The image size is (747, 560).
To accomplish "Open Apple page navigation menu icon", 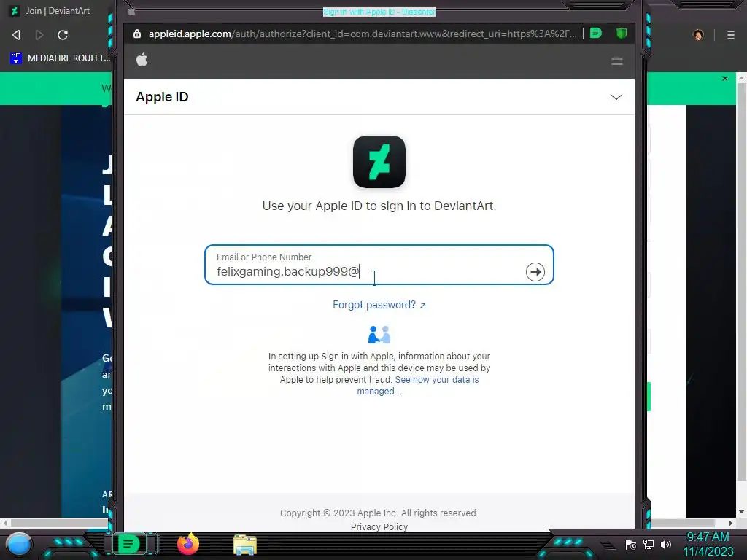I will click(x=617, y=61).
